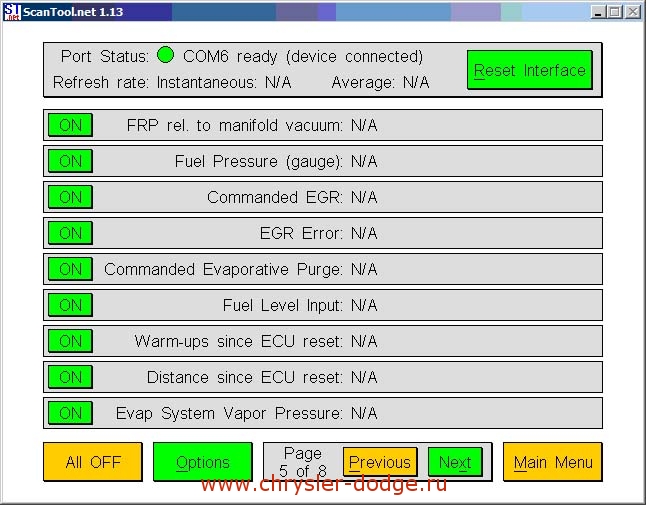Click 'EGR Error: N/A' label
The width and height of the screenshot is (646, 505).
318,233
